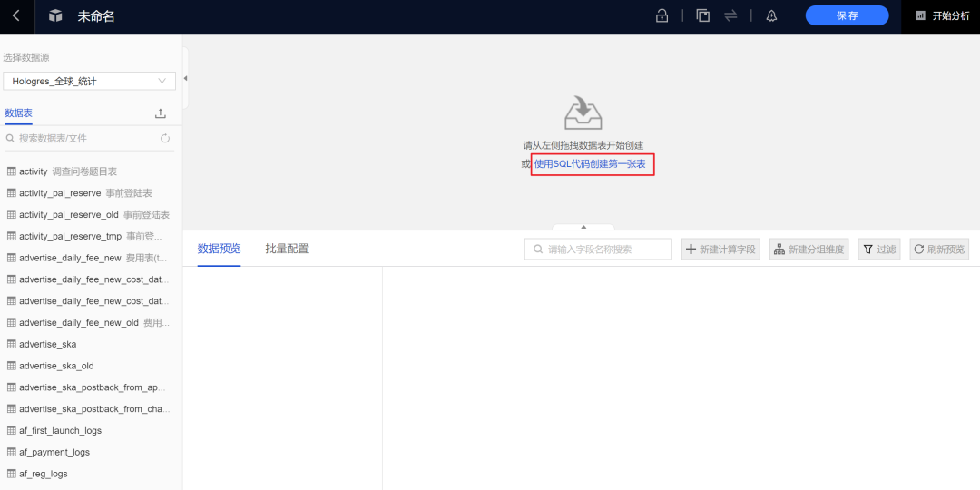
Task: Click the table icon beside advertise_ska
Action: tap(11, 344)
